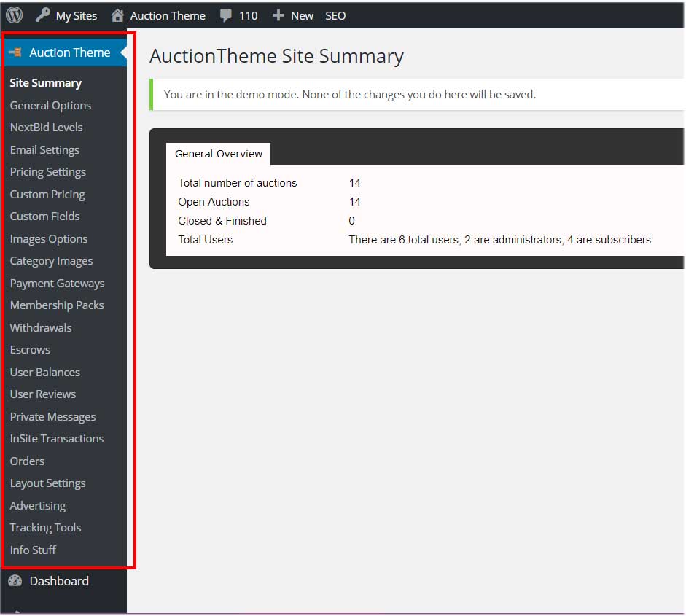
Task: Open Category Images page
Action: pos(51,261)
